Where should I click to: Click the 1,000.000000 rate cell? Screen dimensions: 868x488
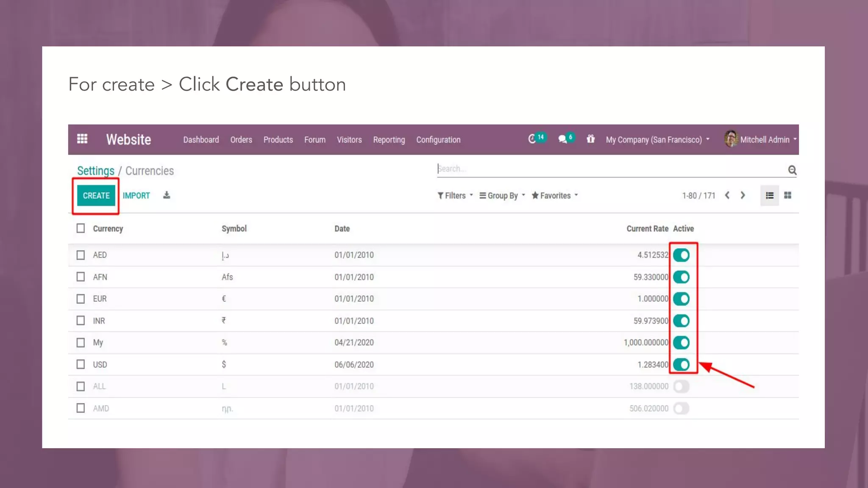(646, 343)
